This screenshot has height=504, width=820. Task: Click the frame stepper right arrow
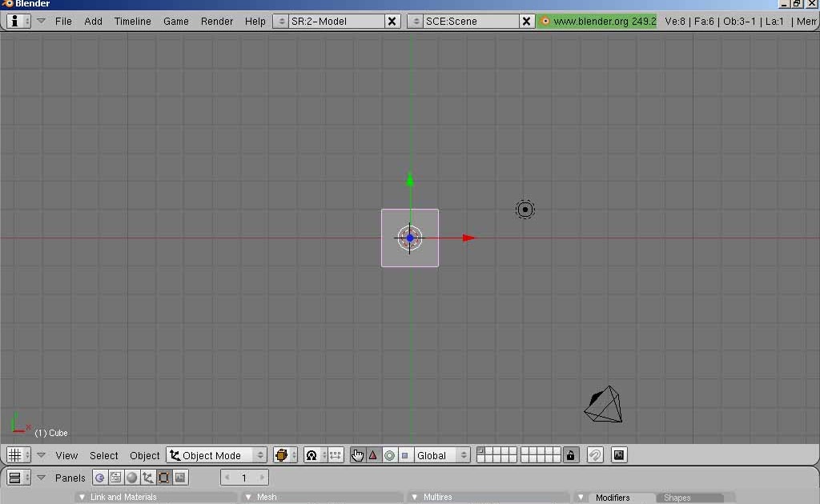coord(262,477)
